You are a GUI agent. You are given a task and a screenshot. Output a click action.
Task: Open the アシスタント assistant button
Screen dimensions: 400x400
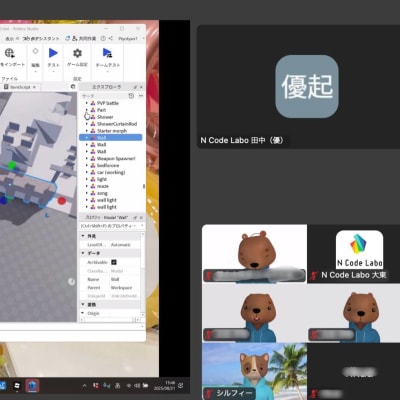pyautogui.click(x=41, y=38)
